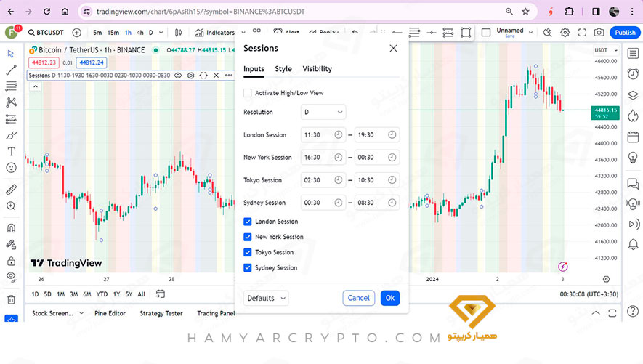Open the alerts clock icon in right sidebar

(x=633, y=74)
